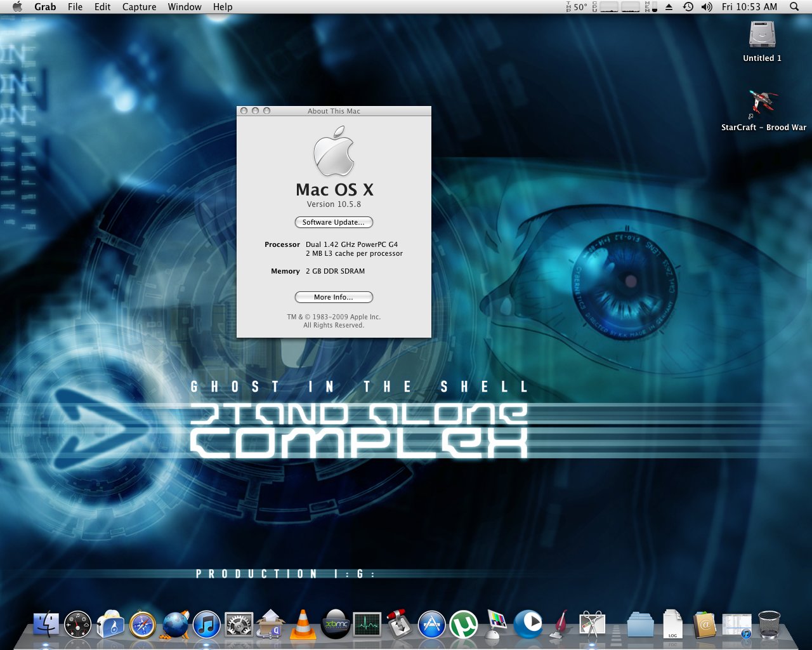Open the Edit menu
Screen dimensions: 812x650
coord(102,7)
